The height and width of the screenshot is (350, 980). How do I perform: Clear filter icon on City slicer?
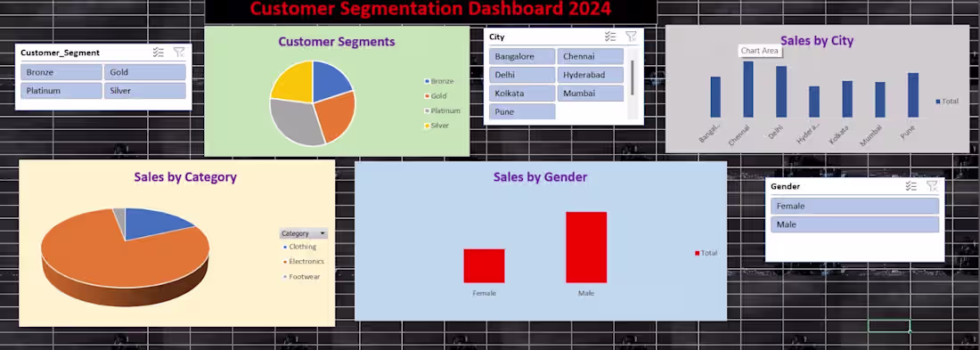632,37
